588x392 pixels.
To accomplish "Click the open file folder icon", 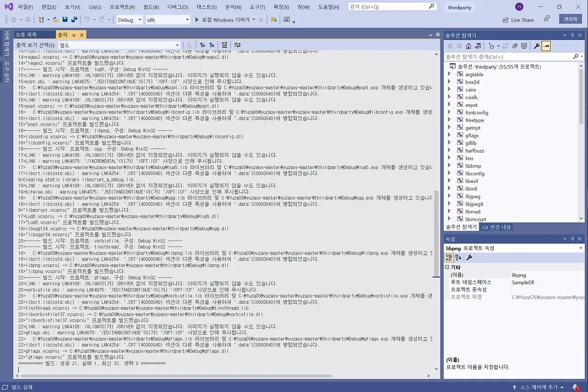I will (x=56, y=20).
